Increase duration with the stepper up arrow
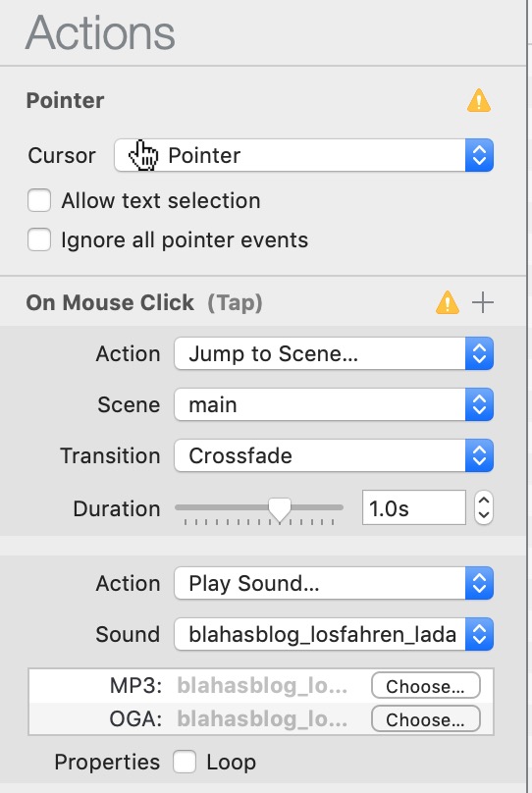Image resolution: width=532 pixels, height=793 pixels. 484,501
